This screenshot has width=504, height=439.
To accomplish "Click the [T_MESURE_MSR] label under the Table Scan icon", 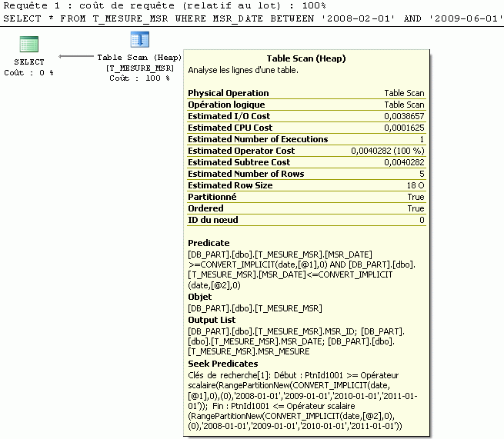I will point(139,68).
